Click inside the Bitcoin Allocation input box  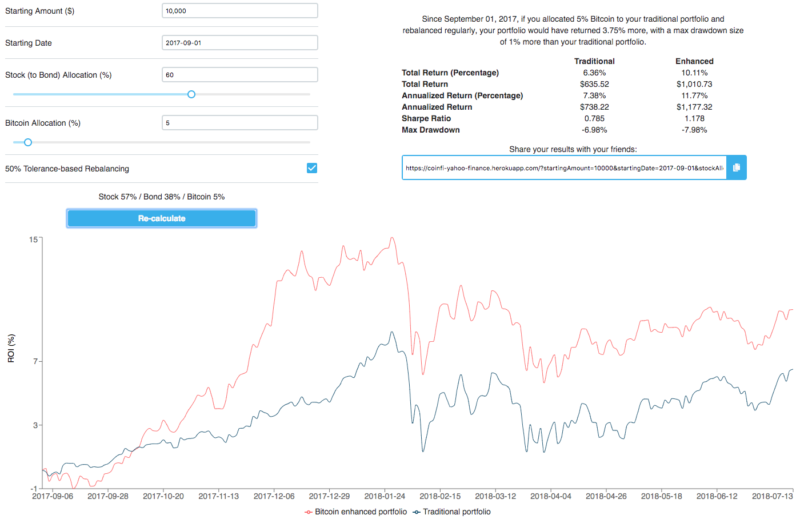pyautogui.click(x=239, y=122)
